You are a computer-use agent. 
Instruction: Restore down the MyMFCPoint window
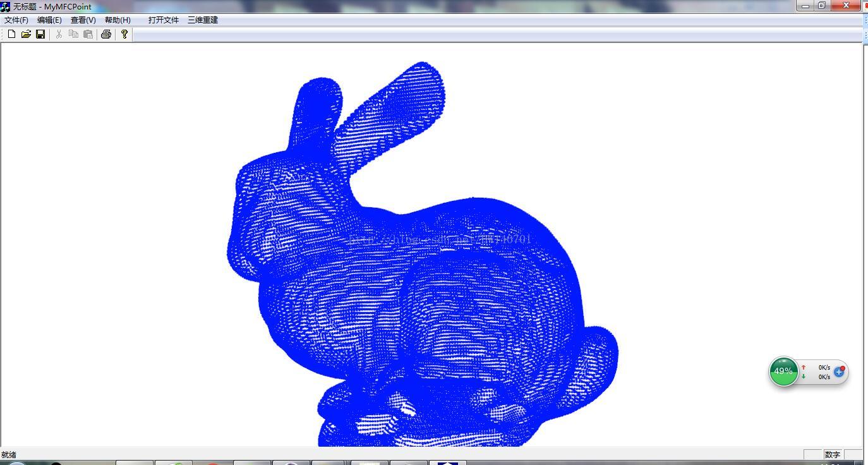pyautogui.click(x=822, y=6)
